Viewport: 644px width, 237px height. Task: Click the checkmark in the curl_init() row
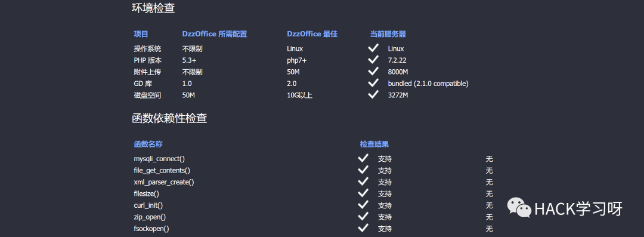tap(363, 205)
